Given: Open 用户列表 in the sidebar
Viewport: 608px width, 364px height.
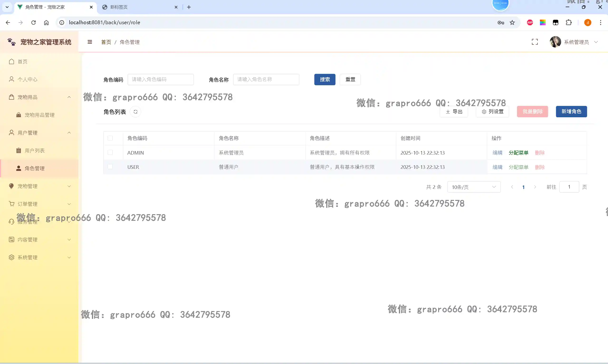Looking at the screenshot, I should click(x=35, y=151).
